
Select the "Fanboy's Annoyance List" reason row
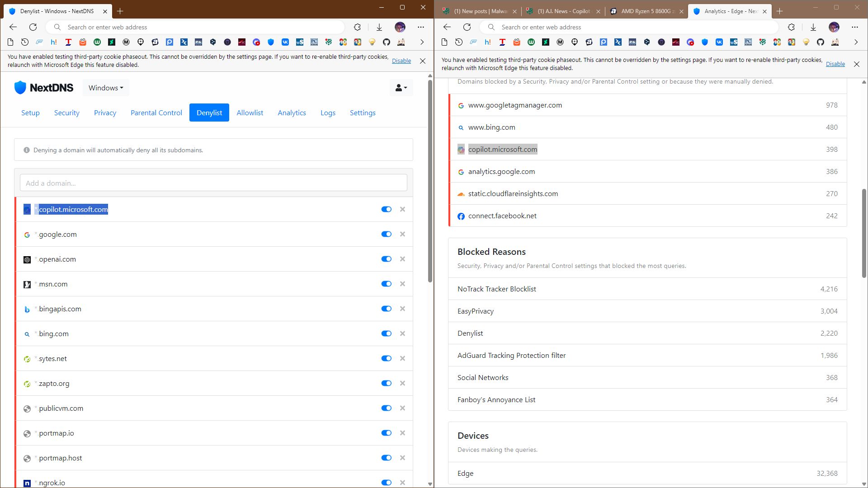pyautogui.click(x=647, y=399)
